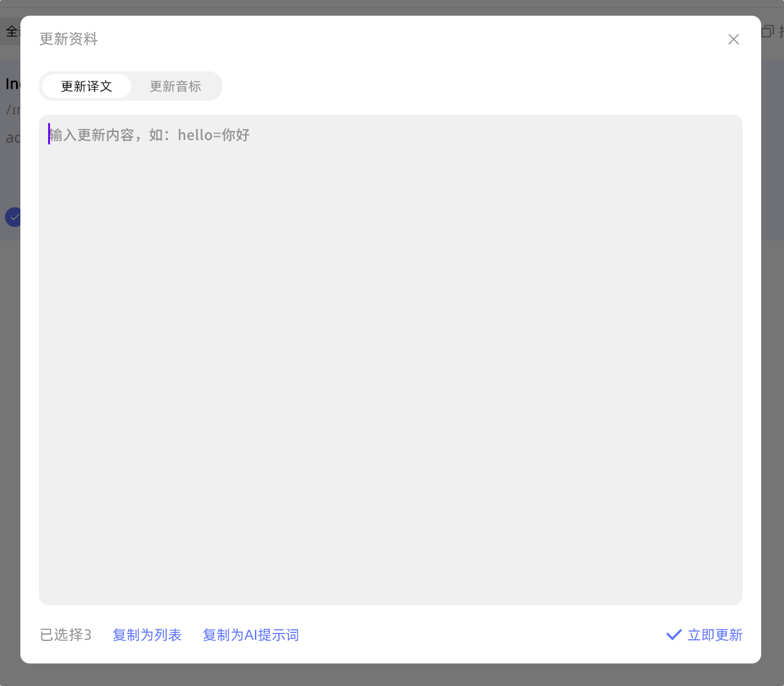Switch to the 更新译文 tab

coord(86,86)
